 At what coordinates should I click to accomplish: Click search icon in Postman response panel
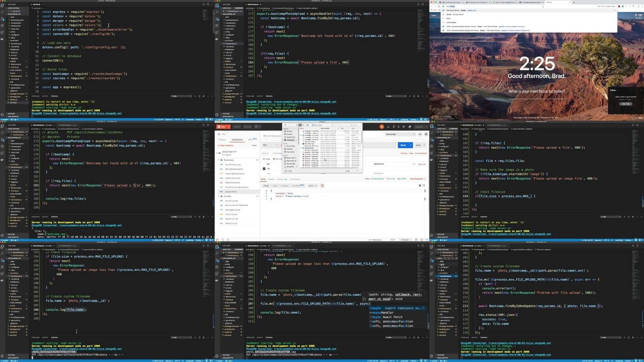[x=423, y=185]
